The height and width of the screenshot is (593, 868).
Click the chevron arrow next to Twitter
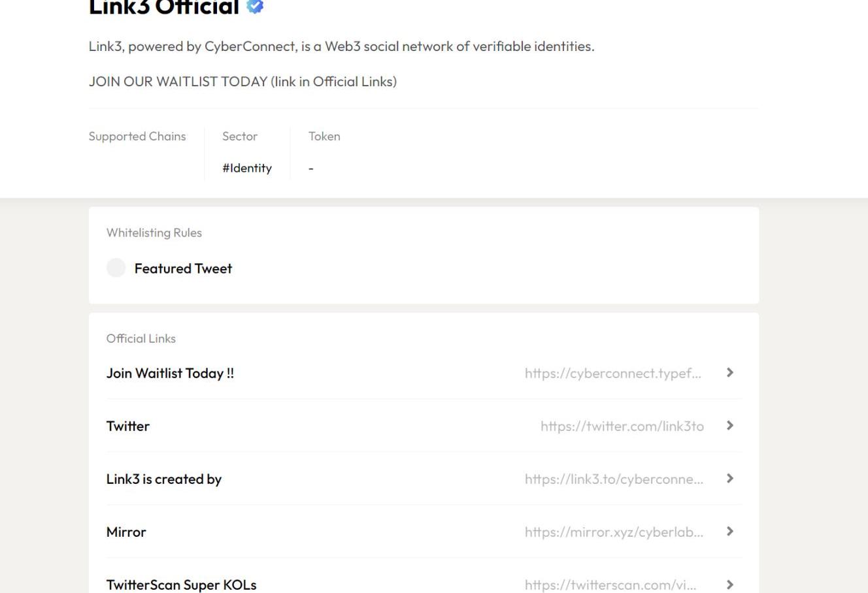(730, 425)
